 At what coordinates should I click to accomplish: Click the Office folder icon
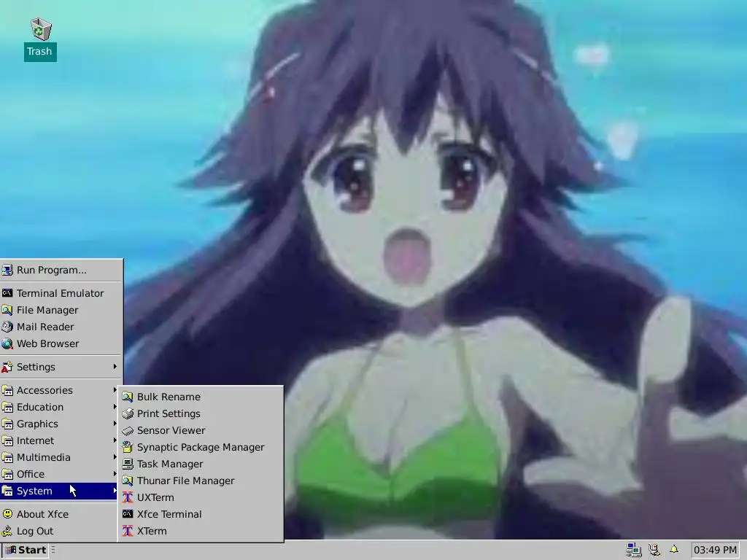[x=7, y=474]
